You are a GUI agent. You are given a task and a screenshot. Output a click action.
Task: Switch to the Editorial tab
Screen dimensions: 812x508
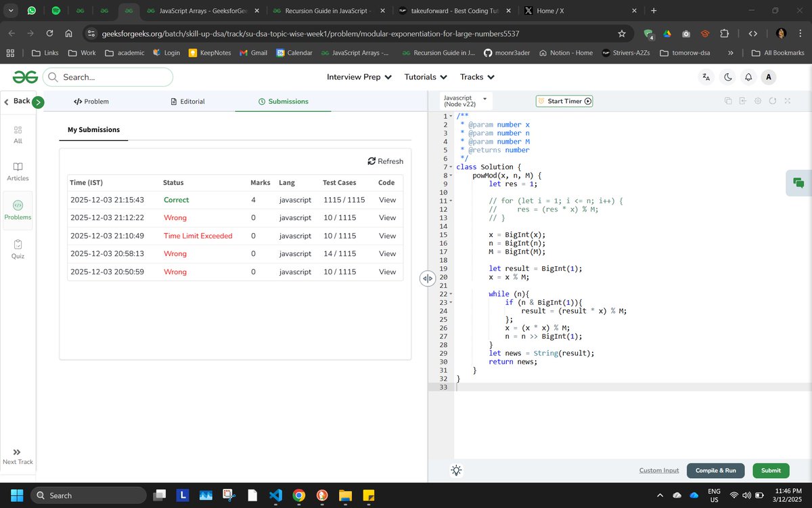tap(187, 102)
